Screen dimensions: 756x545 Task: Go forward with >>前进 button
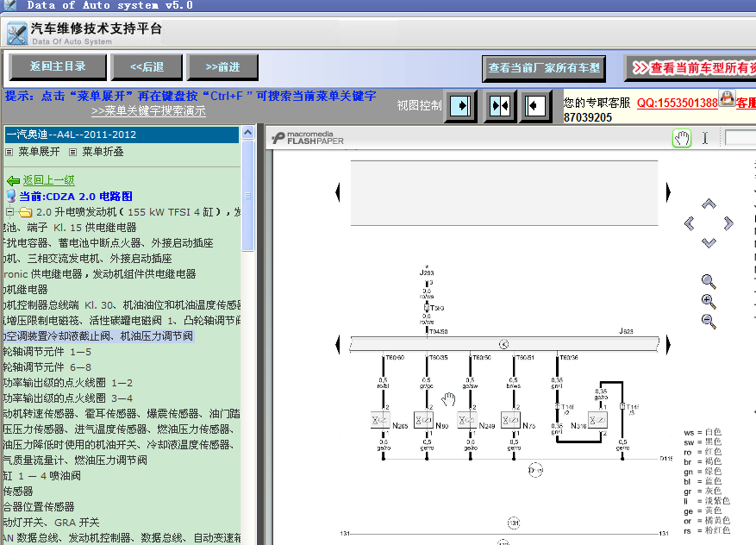pyautogui.click(x=222, y=66)
